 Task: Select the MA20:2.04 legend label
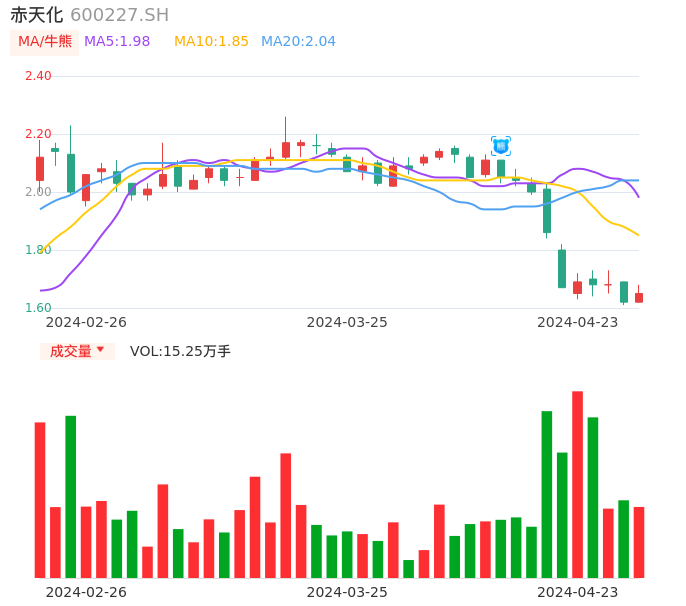point(298,42)
